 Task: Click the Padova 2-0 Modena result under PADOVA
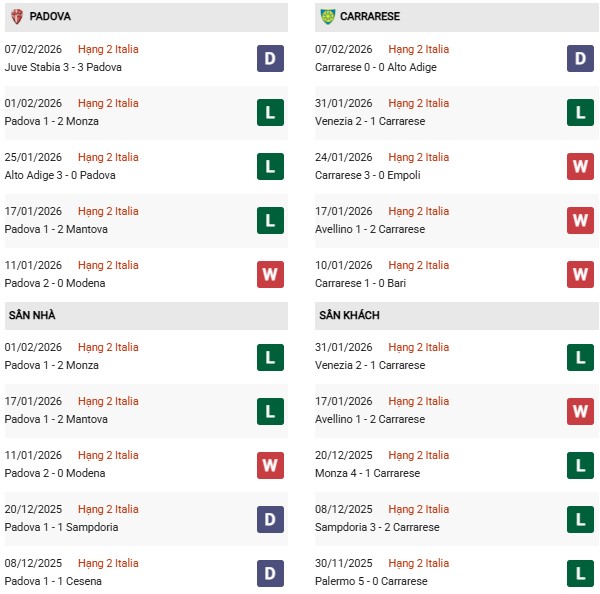coord(55,283)
